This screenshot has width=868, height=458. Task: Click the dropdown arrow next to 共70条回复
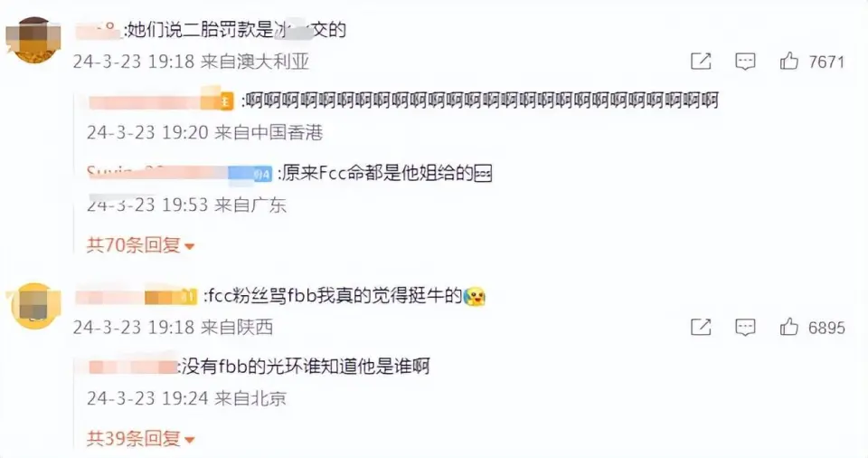(x=189, y=246)
